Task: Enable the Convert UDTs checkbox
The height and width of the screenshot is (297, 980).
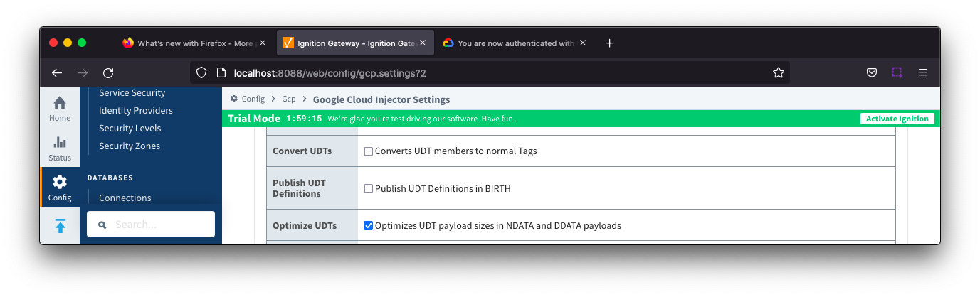Action: [368, 151]
